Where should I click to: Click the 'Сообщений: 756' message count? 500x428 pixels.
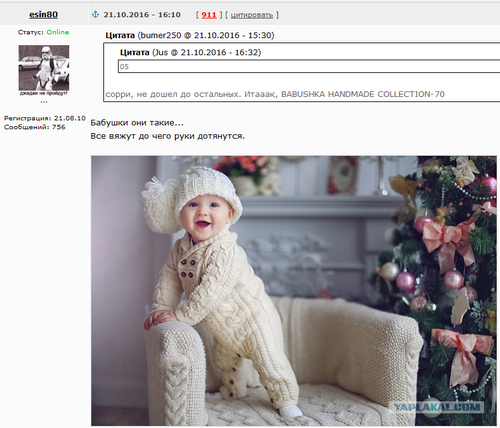tap(35, 127)
